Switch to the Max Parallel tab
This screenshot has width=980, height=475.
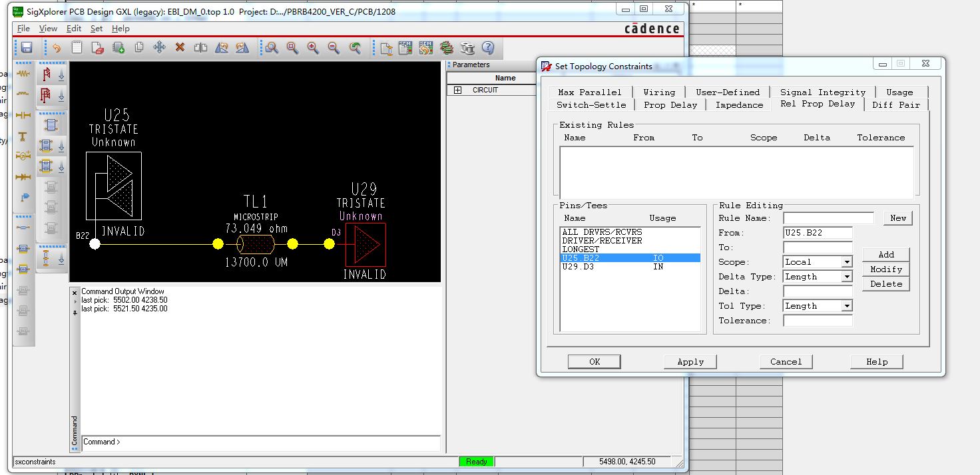click(590, 92)
